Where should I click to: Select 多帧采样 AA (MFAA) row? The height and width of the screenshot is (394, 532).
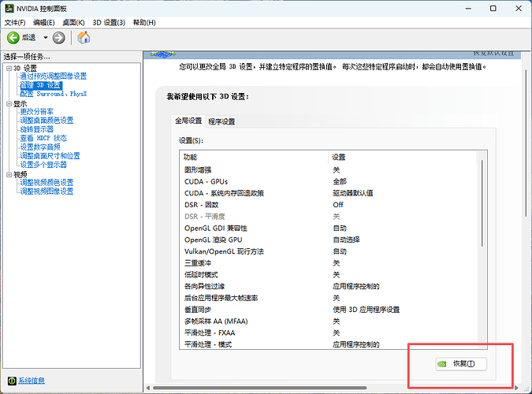point(329,321)
